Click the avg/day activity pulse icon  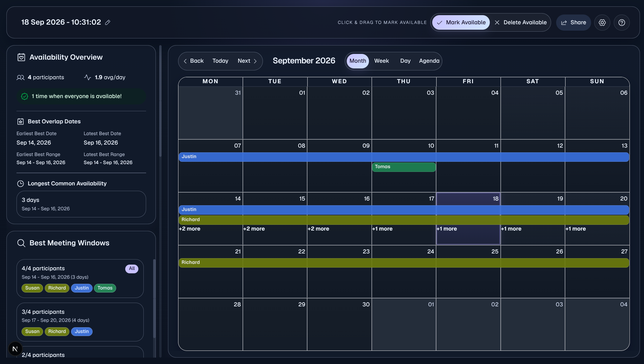click(x=88, y=78)
